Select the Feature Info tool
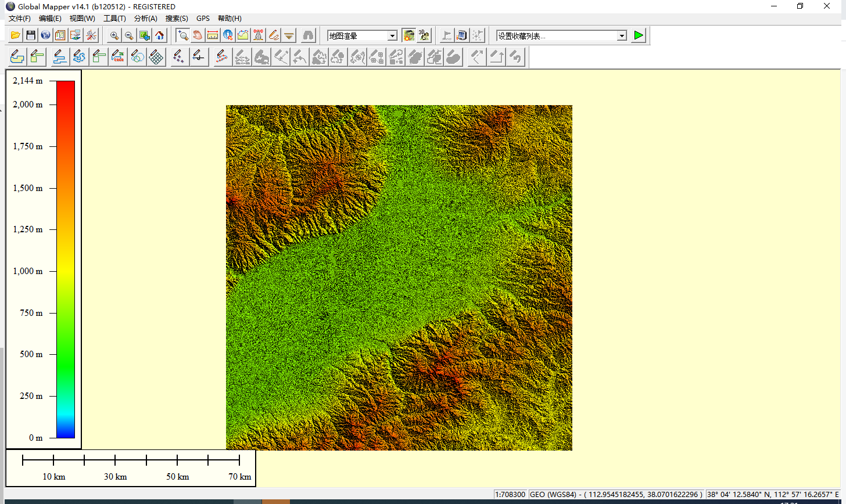The image size is (846, 504). tap(228, 35)
